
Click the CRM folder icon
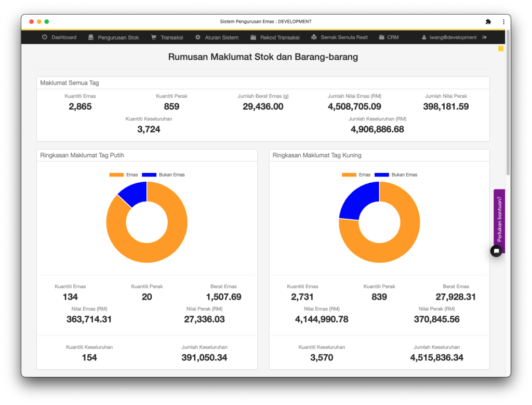click(x=382, y=37)
